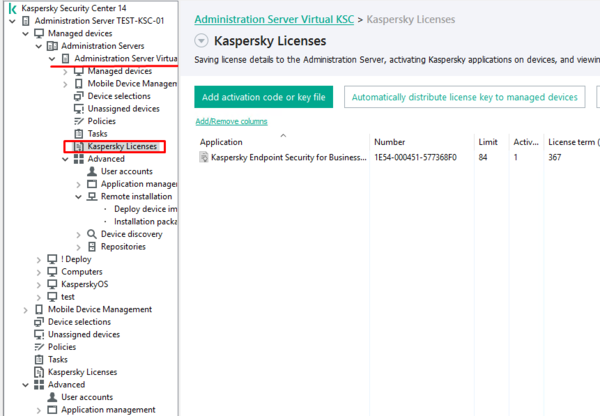Select the bottom Policies item

pyautogui.click(x=62, y=347)
